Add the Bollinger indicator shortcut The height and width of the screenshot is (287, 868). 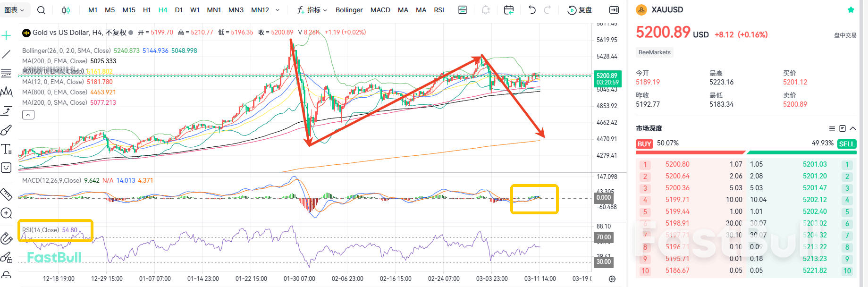click(349, 10)
